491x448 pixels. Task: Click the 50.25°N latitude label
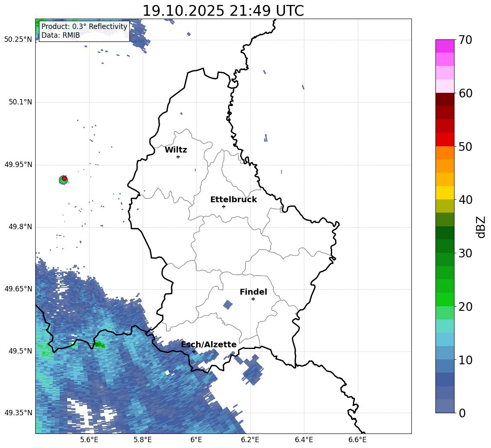pyautogui.click(x=18, y=40)
